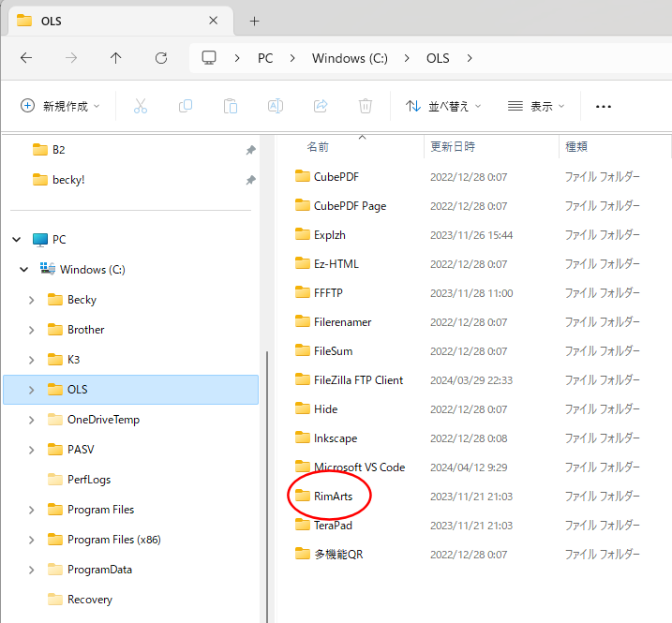Click the navigation pane vertical scrollbar
The width and height of the screenshot is (672, 623).
[x=267, y=486]
